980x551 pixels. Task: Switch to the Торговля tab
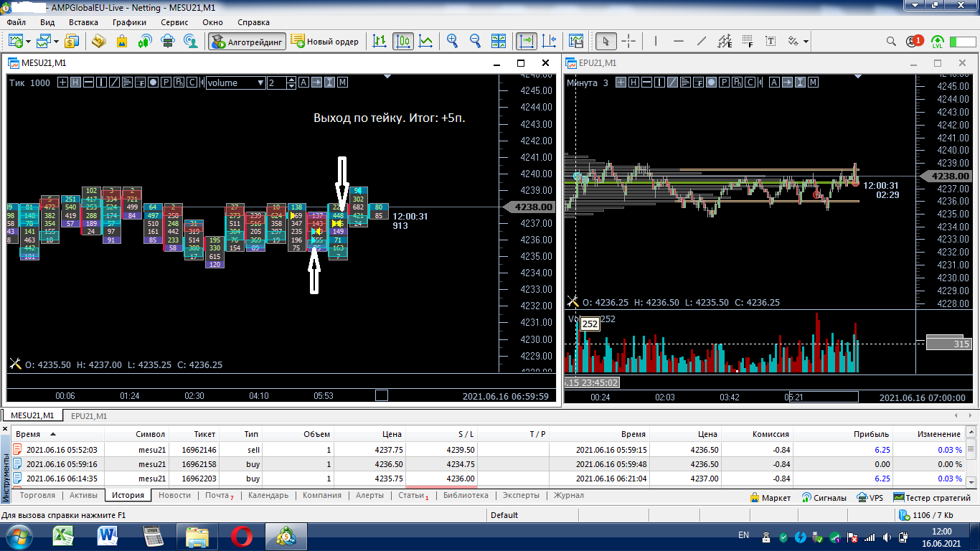coord(37,495)
